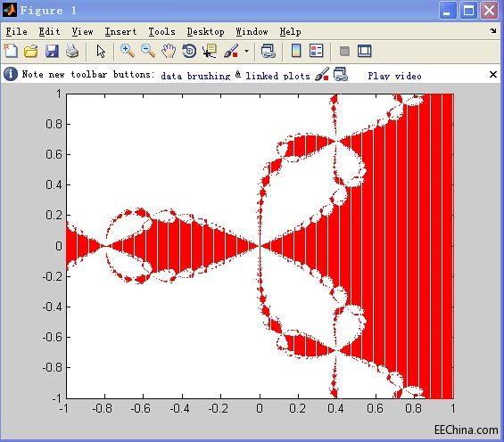The height and width of the screenshot is (442, 504).
Task: Expand the Brush color dropdown arrow
Action: [x=246, y=51]
